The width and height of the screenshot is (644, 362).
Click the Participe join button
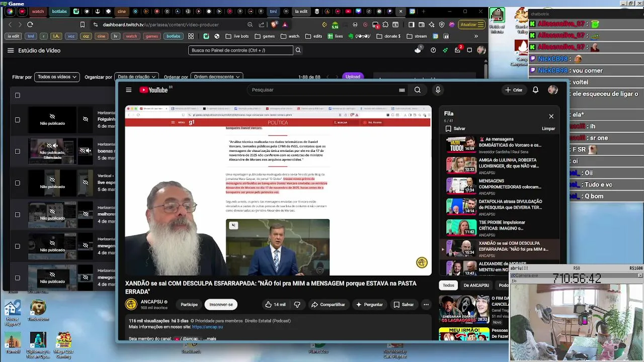[189, 305]
